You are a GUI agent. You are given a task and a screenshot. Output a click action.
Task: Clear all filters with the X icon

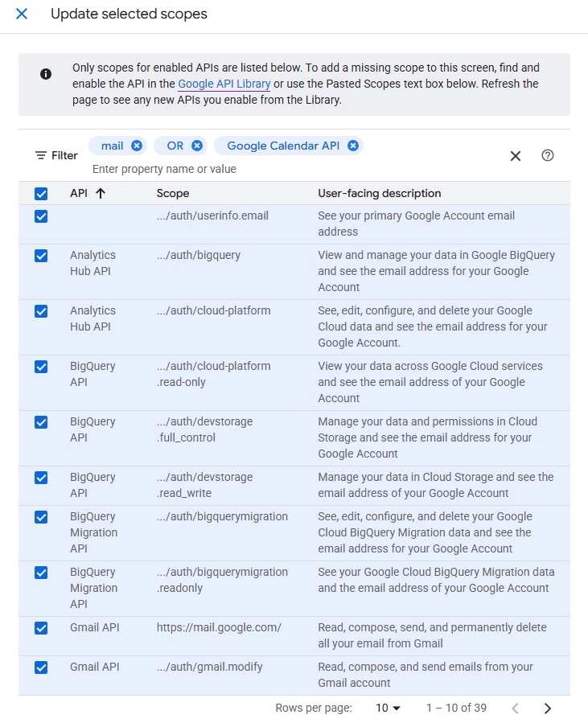pyautogui.click(x=515, y=156)
